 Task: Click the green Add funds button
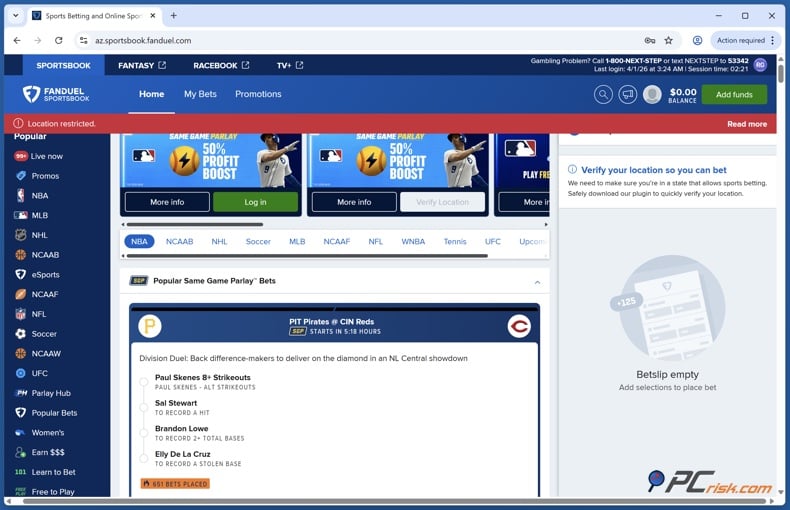point(734,94)
